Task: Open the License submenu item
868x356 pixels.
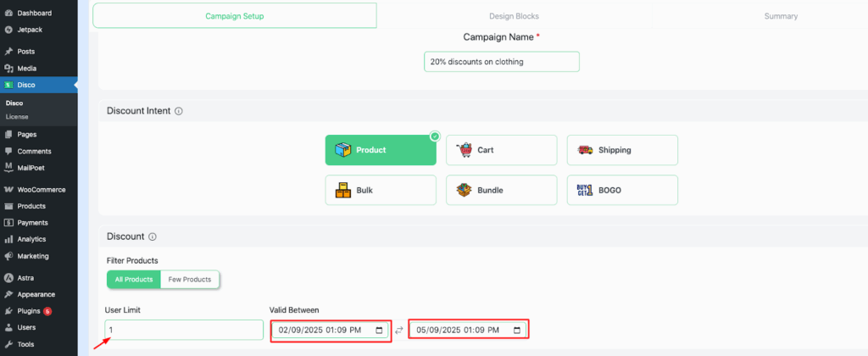Action: coord(17,117)
